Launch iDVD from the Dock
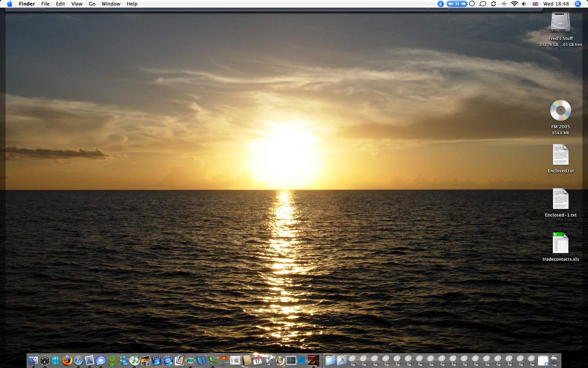Image resolution: width=588 pixels, height=368 pixels. point(168,360)
